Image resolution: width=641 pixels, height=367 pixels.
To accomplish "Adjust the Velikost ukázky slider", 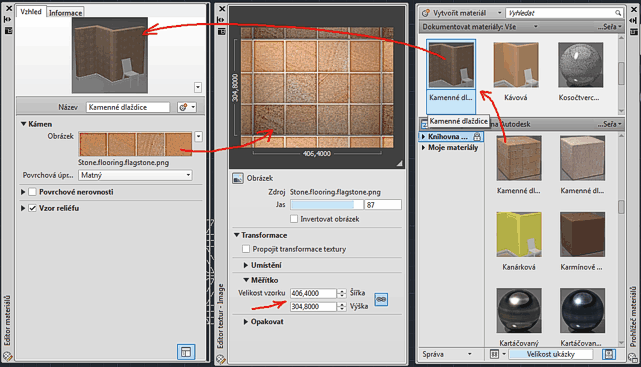I will point(550,354).
